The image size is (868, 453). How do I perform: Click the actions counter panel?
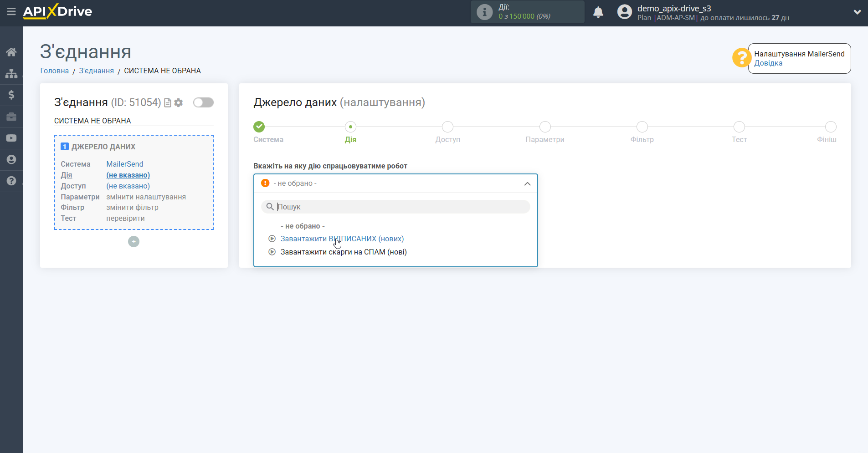(x=528, y=12)
